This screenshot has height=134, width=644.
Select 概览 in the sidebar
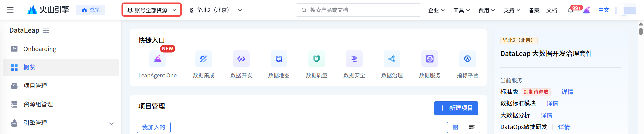[x=61, y=68]
